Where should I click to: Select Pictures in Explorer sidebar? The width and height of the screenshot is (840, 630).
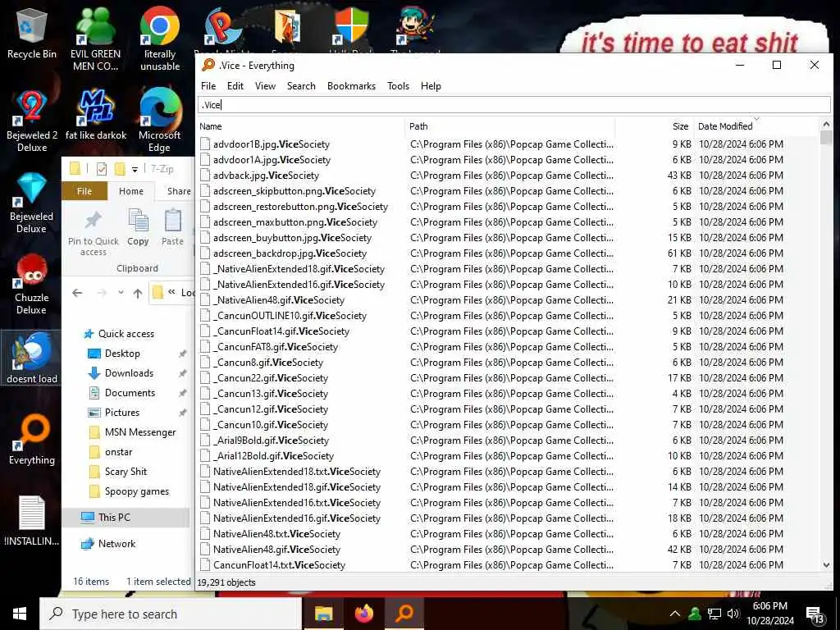tap(122, 413)
